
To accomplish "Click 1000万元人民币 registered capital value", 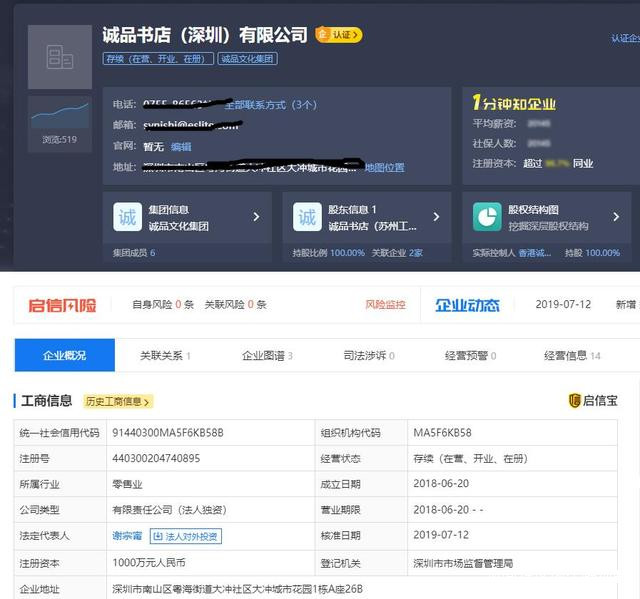I will point(149,563).
